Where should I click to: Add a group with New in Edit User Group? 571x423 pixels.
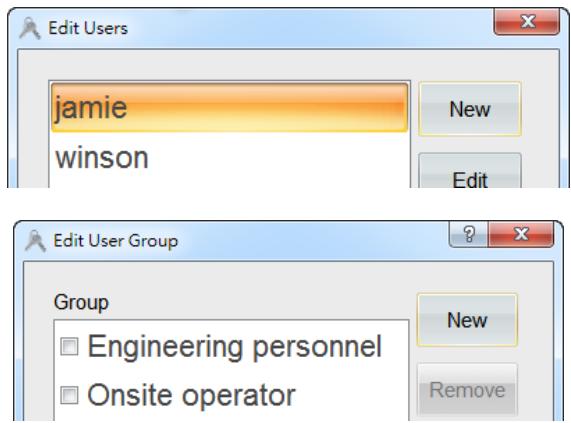click(x=467, y=320)
